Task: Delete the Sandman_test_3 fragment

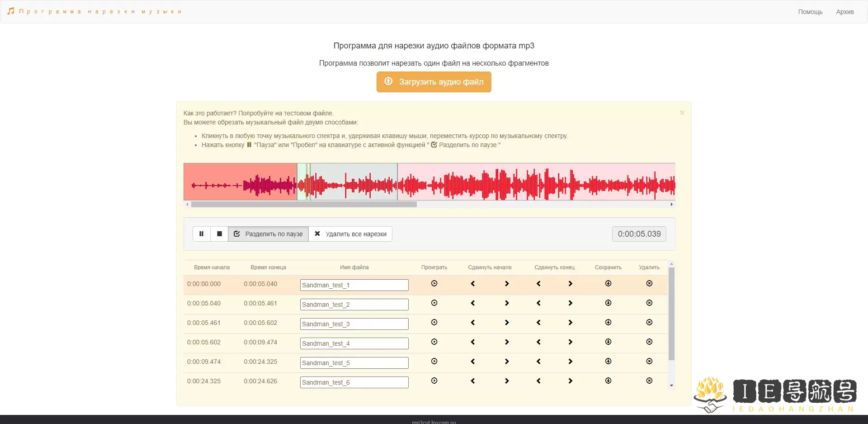Action: (x=649, y=323)
